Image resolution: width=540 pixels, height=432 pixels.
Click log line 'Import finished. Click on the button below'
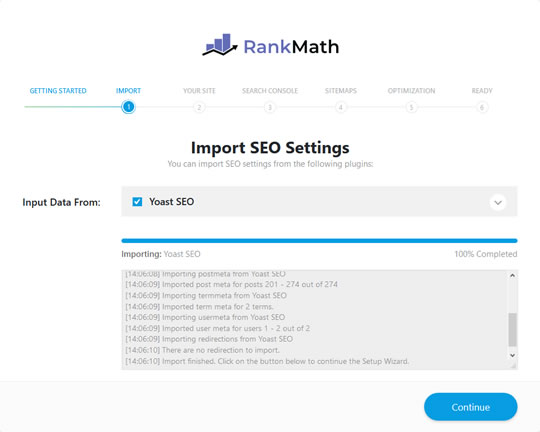point(267,361)
